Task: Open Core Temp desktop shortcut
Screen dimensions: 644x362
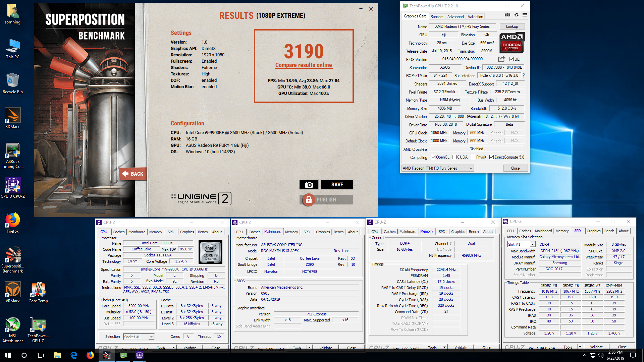Action: point(38,293)
